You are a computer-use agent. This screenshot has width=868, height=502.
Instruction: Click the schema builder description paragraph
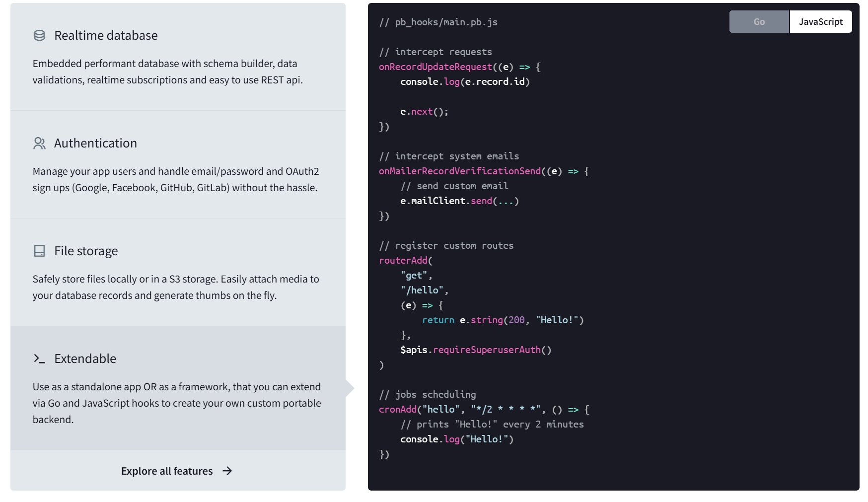tap(167, 72)
